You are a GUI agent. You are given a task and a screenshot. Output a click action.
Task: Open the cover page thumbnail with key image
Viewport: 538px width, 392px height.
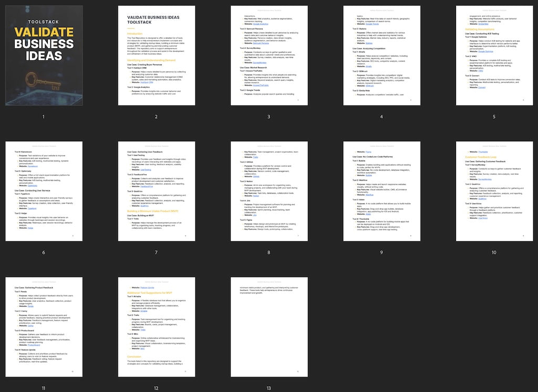click(x=44, y=56)
